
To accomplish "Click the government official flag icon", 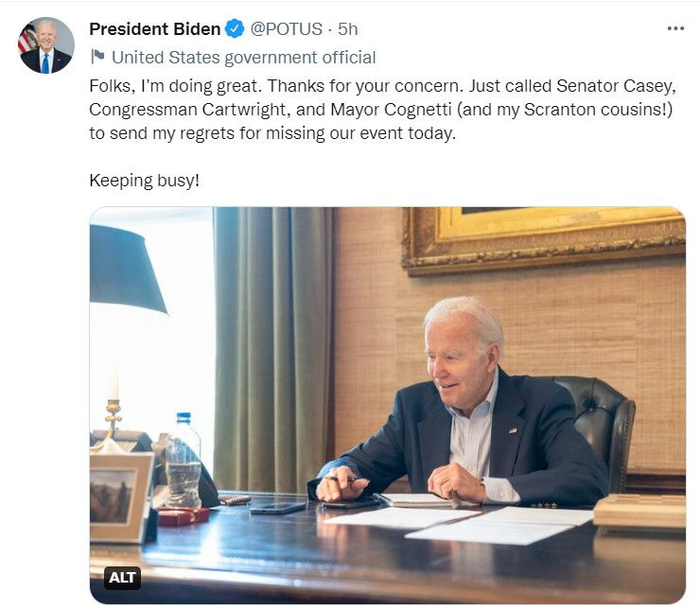I will [97, 57].
